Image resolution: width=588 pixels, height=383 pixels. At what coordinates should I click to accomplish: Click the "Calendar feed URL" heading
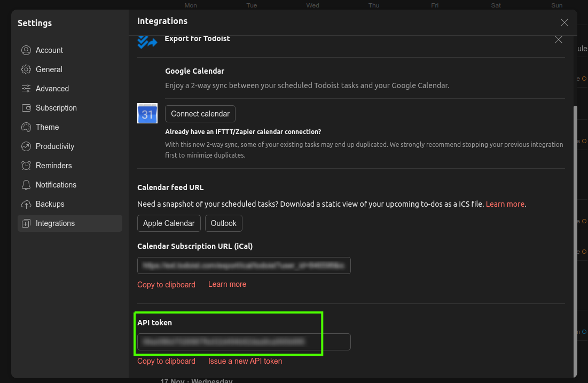click(170, 187)
